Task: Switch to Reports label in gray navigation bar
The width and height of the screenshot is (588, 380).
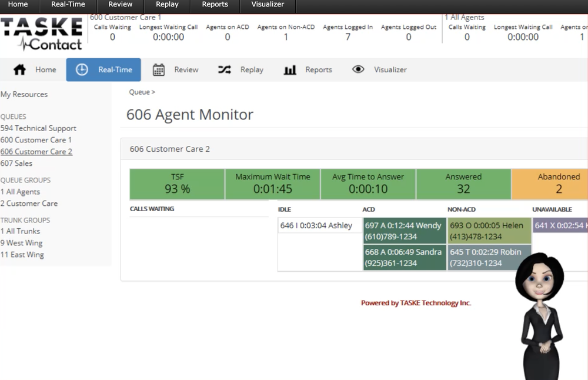Action: click(318, 70)
